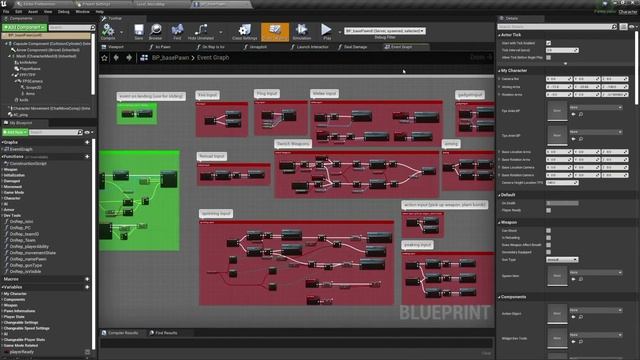The image size is (640, 360).
Task: Click the Add New button
Action: click(15, 132)
